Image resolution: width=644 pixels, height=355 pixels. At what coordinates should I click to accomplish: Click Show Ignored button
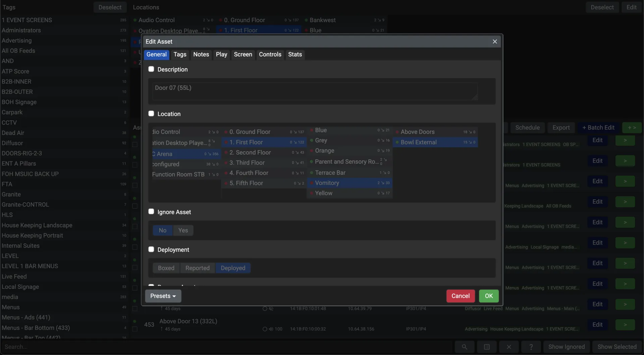(x=567, y=347)
